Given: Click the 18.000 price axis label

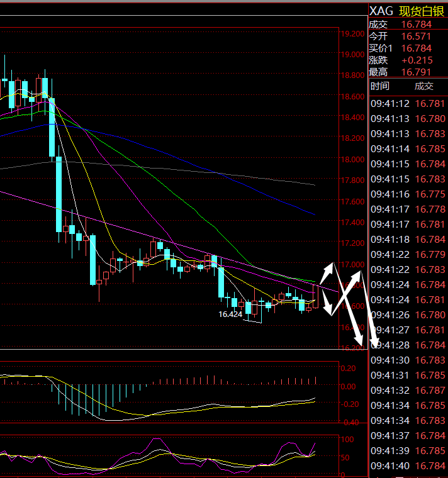Looking at the screenshot, I should point(351,159).
